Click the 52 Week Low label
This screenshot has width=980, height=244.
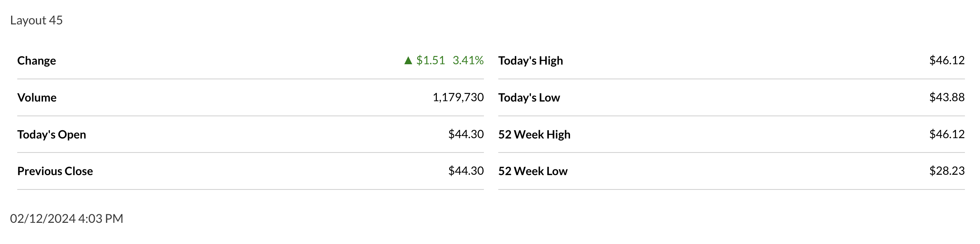click(533, 171)
